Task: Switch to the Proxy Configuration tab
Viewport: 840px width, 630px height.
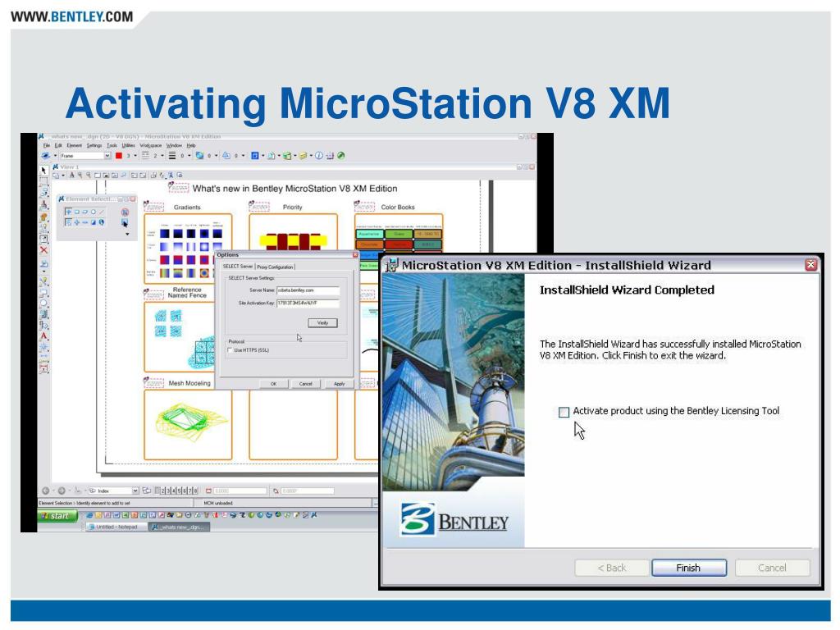Action: tap(275, 267)
